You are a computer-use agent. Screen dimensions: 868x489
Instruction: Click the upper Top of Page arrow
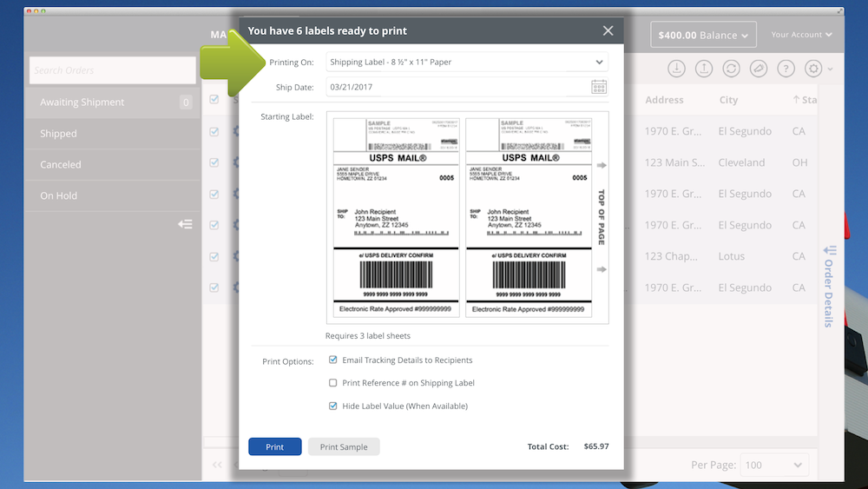coord(602,165)
